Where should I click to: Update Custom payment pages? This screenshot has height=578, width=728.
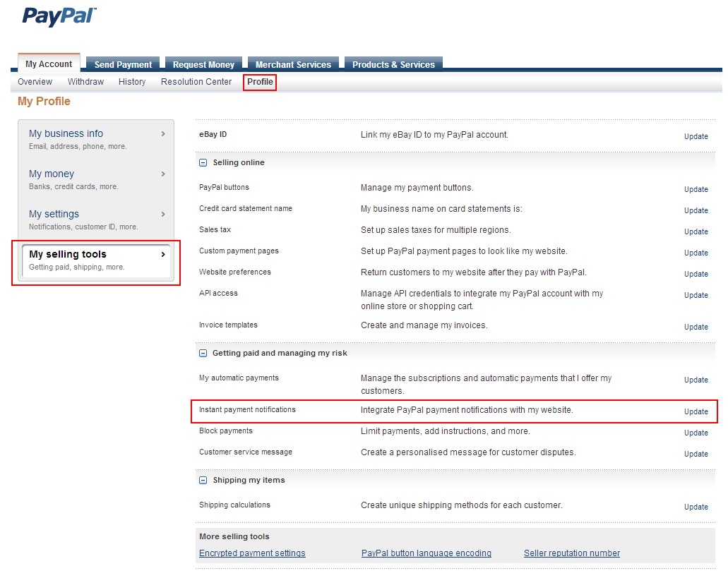pyautogui.click(x=696, y=253)
